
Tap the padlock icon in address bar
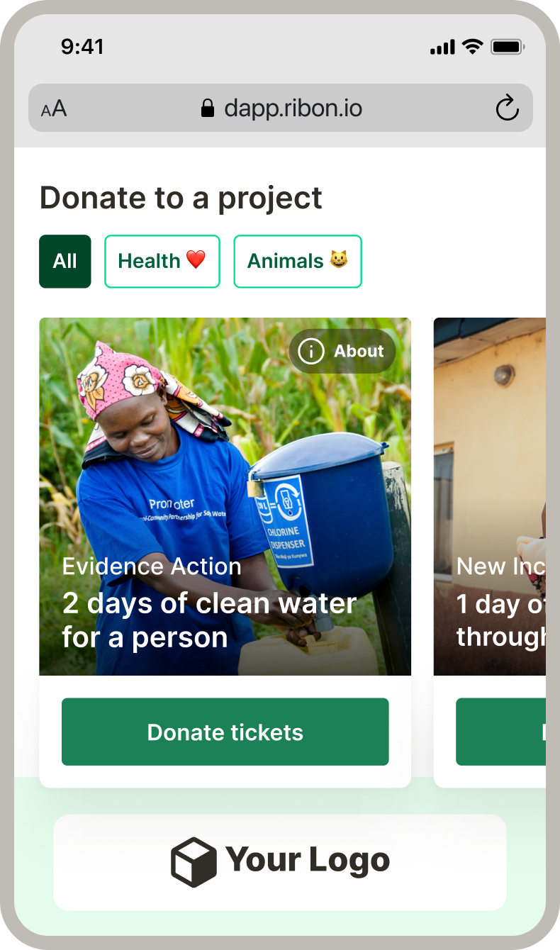pyautogui.click(x=208, y=108)
